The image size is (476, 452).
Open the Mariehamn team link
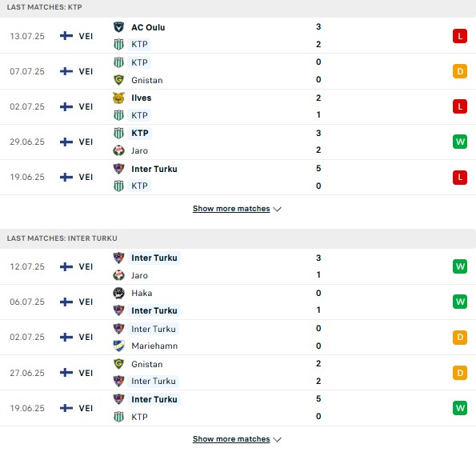(154, 346)
